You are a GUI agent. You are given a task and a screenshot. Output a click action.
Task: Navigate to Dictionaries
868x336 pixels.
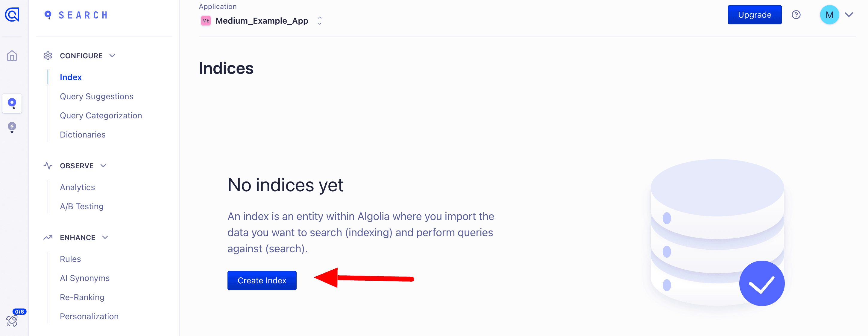pos(83,135)
